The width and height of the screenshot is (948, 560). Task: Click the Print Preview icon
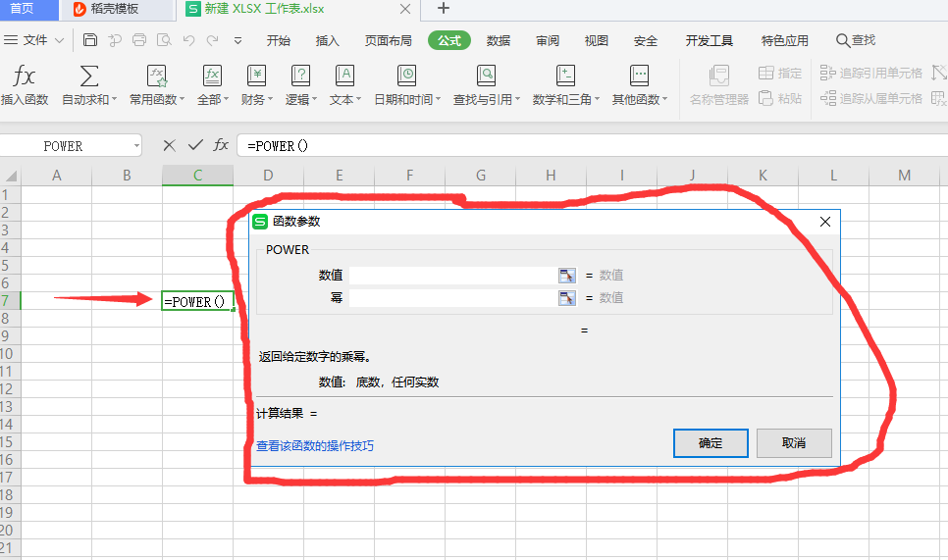[164, 40]
